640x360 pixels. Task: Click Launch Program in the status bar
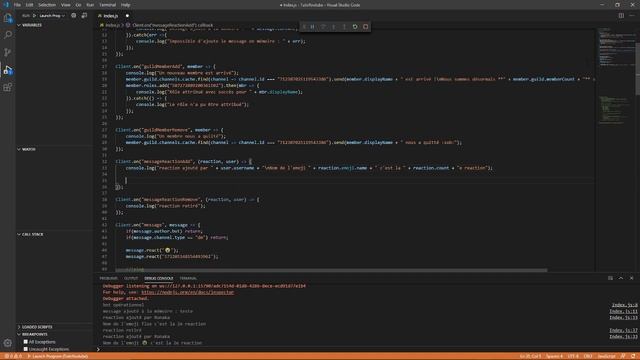point(58,356)
